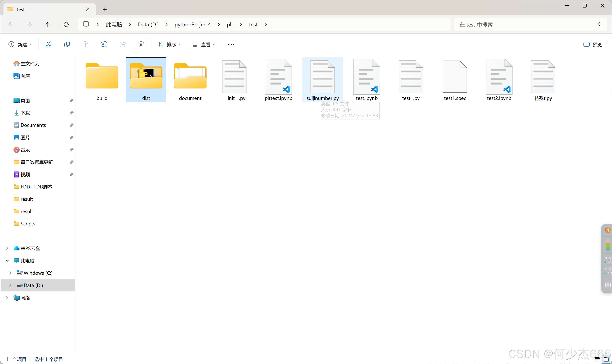Add a new tab with plus button
The width and height of the screenshot is (612, 364).
[105, 9]
